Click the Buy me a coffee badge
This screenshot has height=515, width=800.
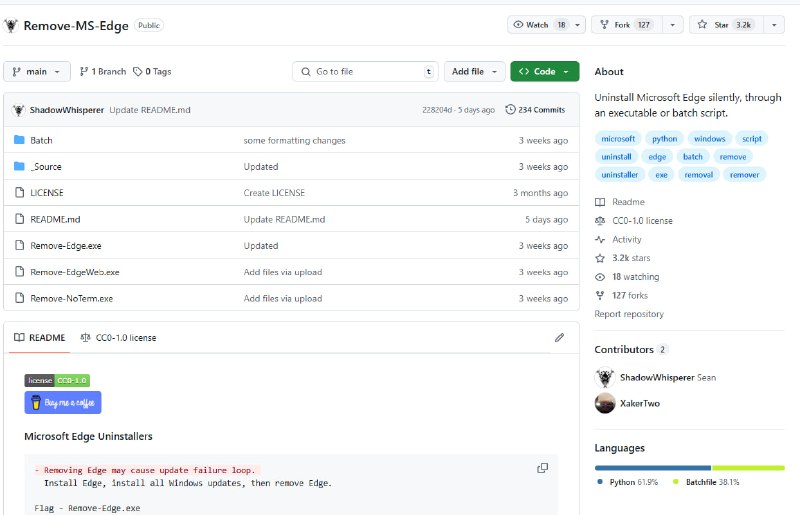(x=63, y=402)
